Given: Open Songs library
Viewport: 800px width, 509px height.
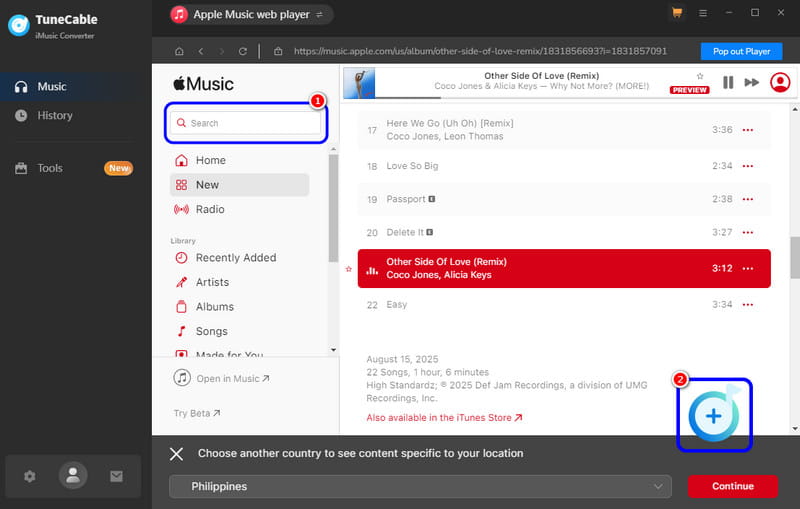Looking at the screenshot, I should pos(239,331).
